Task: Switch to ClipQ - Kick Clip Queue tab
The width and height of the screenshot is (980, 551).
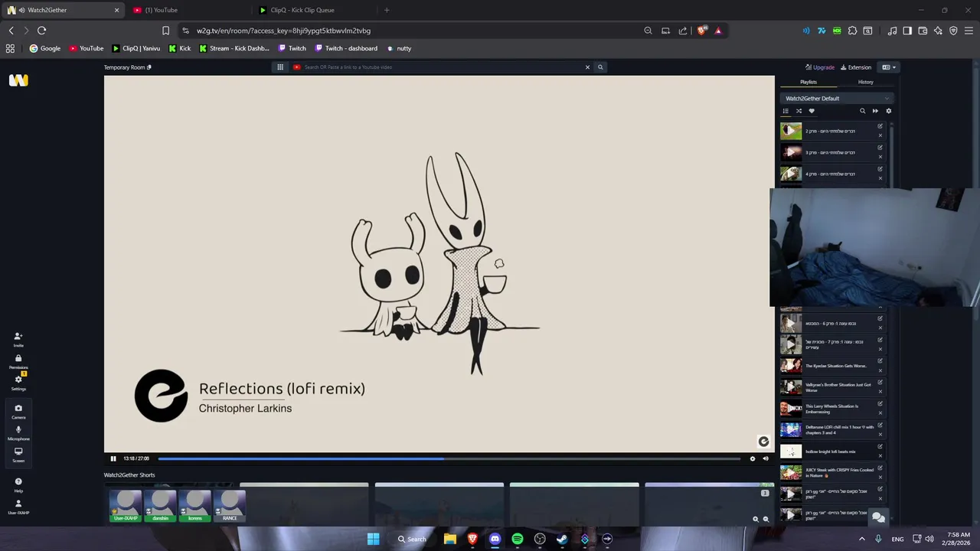Action: [314, 10]
